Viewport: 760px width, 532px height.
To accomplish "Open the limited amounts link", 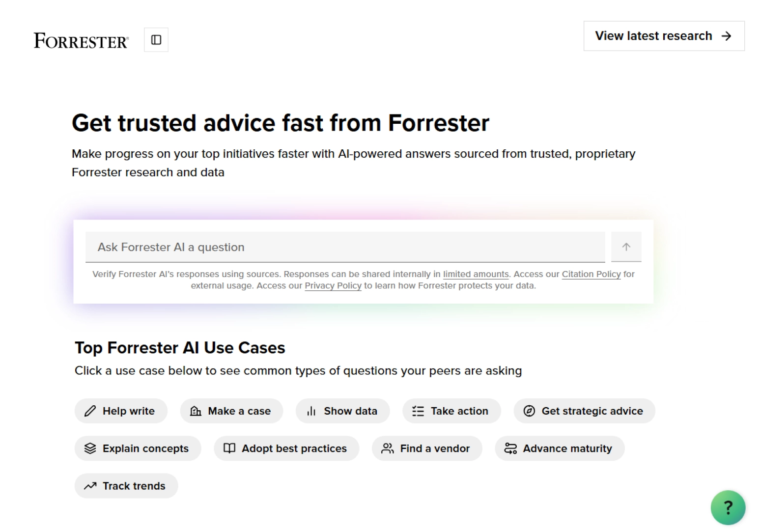I will tap(476, 274).
